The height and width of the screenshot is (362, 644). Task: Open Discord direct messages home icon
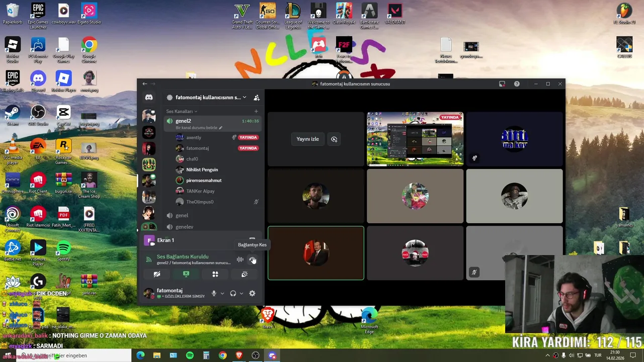pyautogui.click(x=149, y=97)
